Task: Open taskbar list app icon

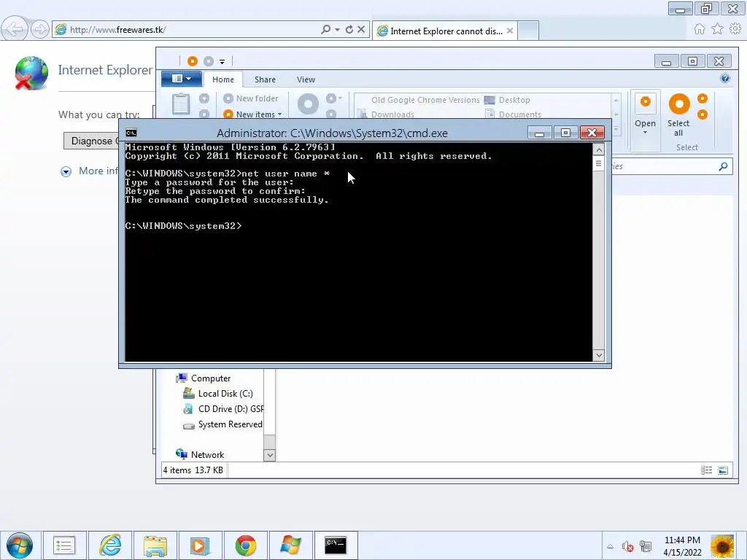Action: point(64,545)
